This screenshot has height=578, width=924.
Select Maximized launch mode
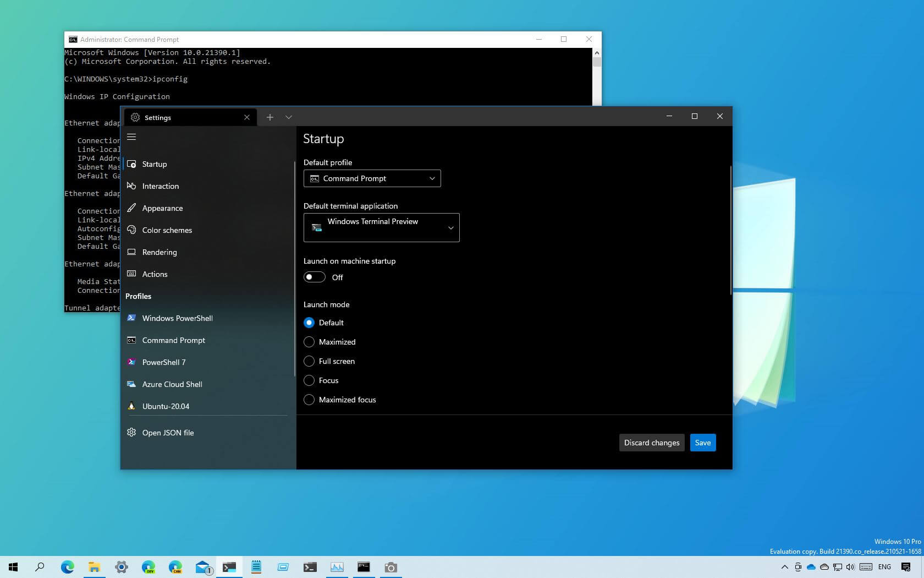point(309,342)
